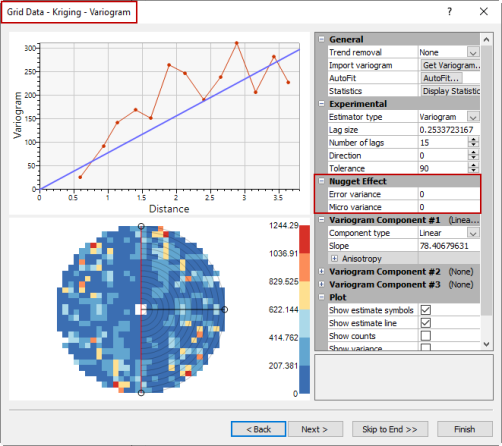Click the Get Variogram button
The height and width of the screenshot is (446, 502).
click(450, 65)
